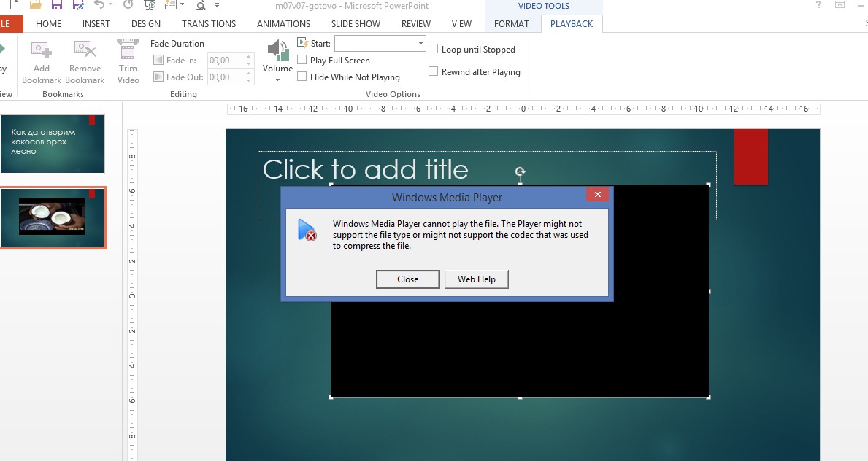Select the PLAYBACK tab

click(x=572, y=24)
